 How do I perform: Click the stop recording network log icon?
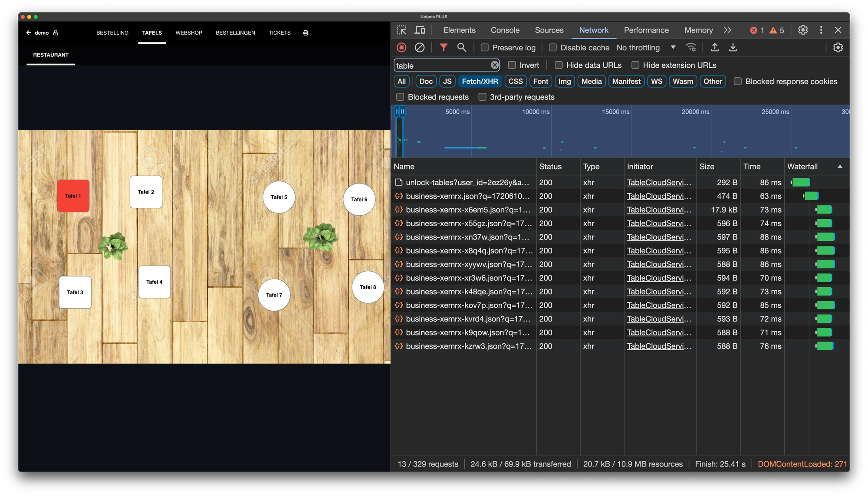pyautogui.click(x=401, y=47)
